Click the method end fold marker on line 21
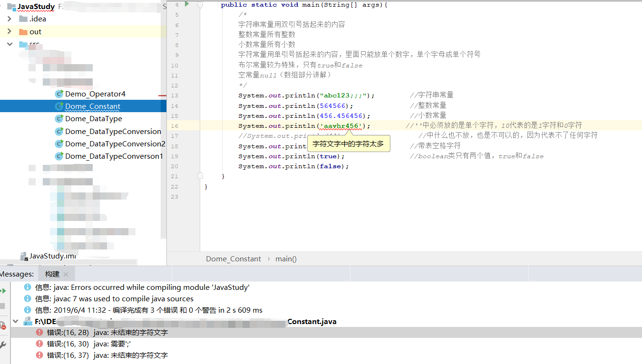The height and width of the screenshot is (364, 642). click(x=200, y=176)
